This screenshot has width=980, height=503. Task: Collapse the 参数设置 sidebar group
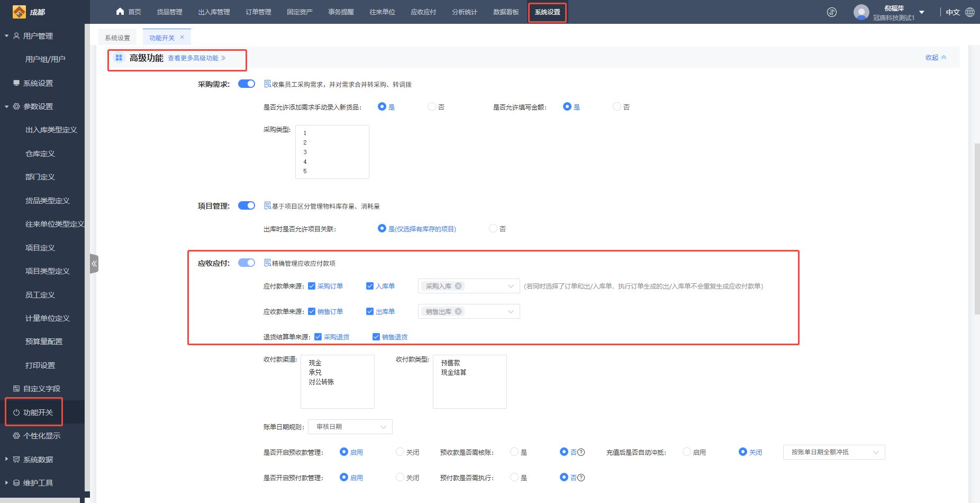(6, 106)
